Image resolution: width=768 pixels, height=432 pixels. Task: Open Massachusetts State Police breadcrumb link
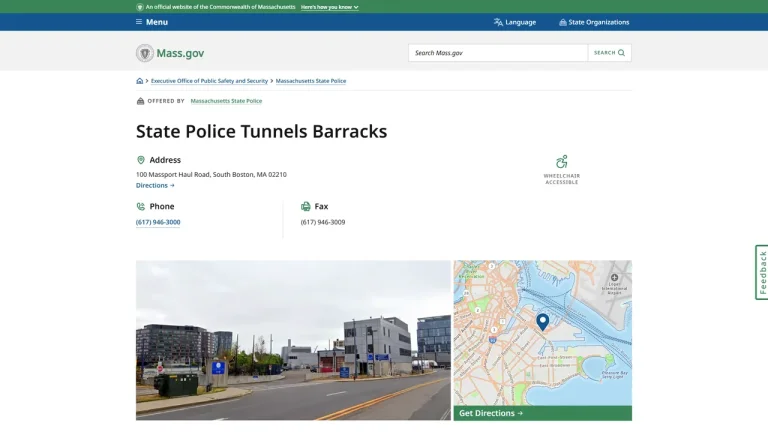[x=311, y=81]
